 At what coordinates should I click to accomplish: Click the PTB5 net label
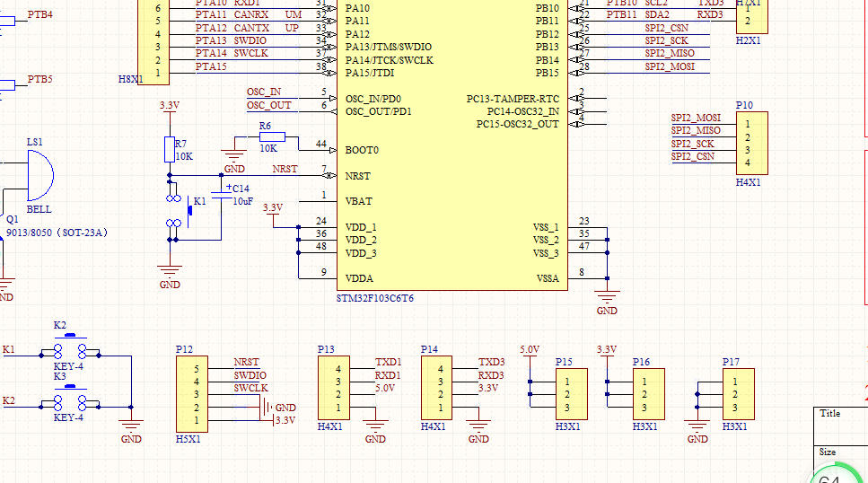coord(40,79)
